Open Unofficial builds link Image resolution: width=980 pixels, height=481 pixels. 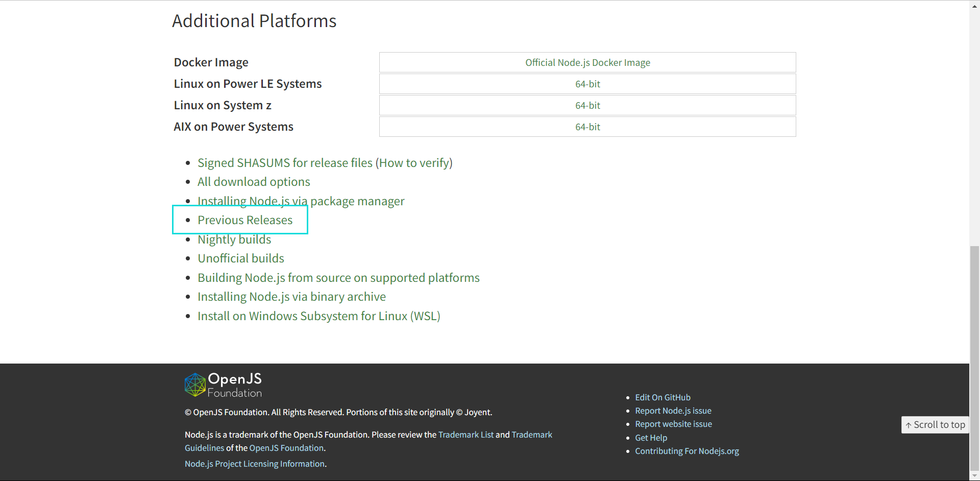[241, 258]
